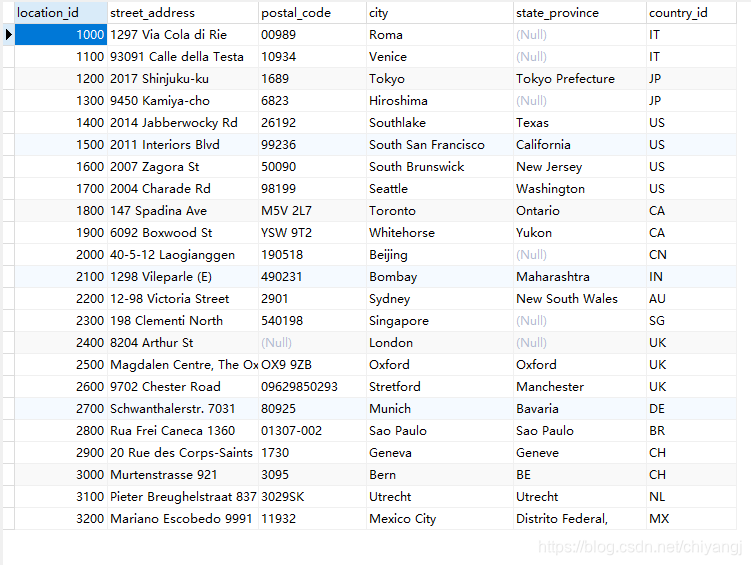Select the BE state_province cell

(580, 475)
